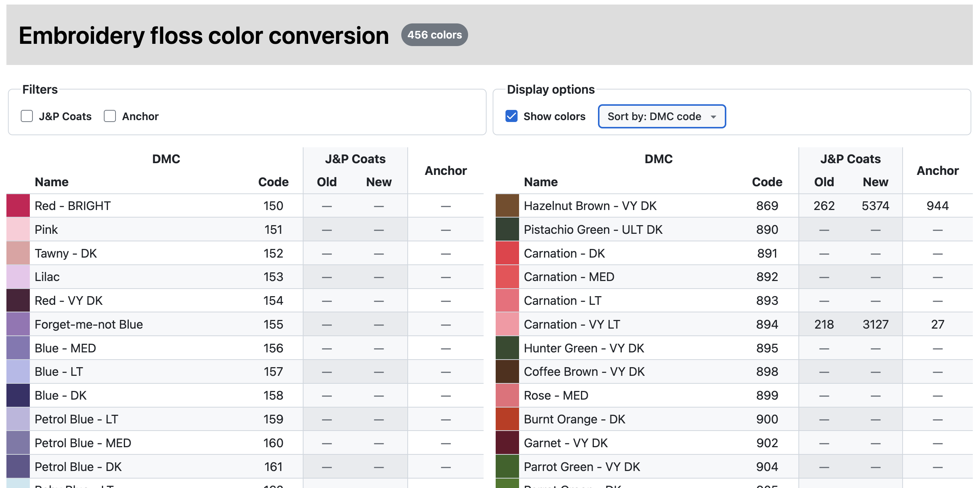The height and width of the screenshot is (488, 980).
Task: Click the left table Name header
Action: 52,182
